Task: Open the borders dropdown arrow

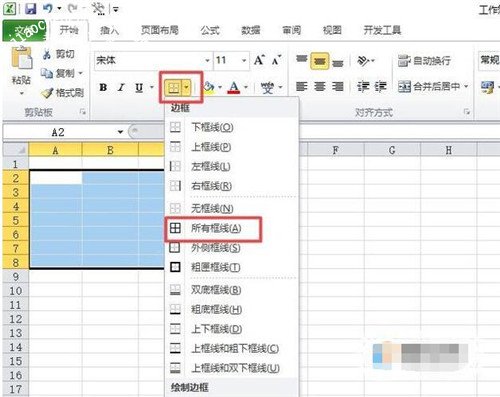Action: 187,87
